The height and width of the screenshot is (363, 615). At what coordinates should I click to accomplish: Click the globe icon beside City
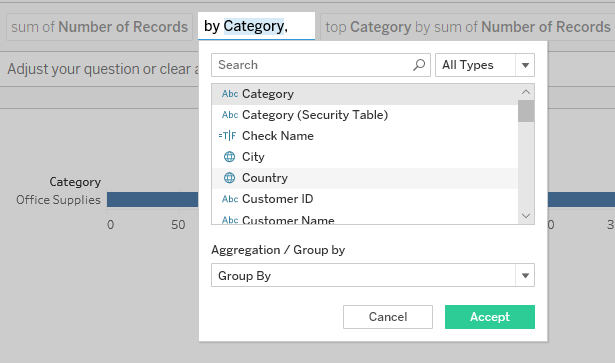(x=229, y=157)
